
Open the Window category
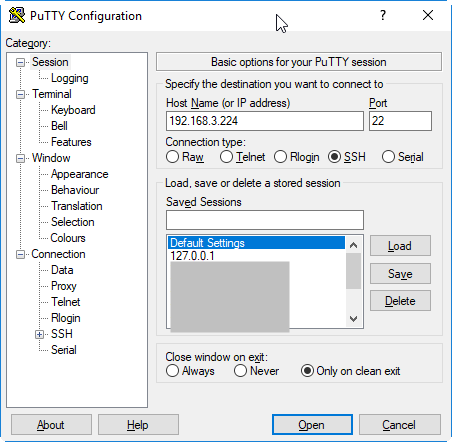[51, 158]
